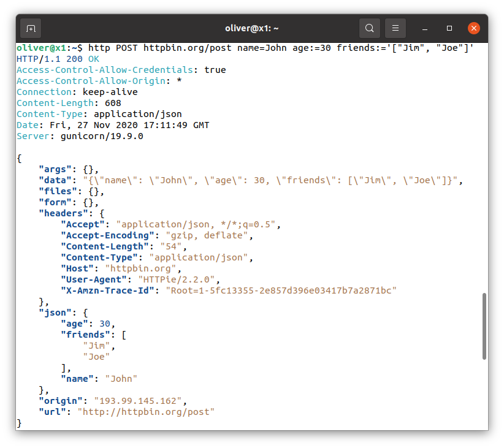This screenshot has width=504, height=448.
Task: Click the "gzip, deflate" value
Action: [207, 235]
